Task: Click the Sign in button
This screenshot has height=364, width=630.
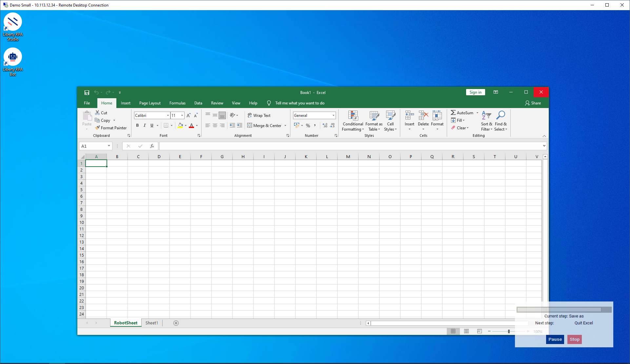Action: 475,92
